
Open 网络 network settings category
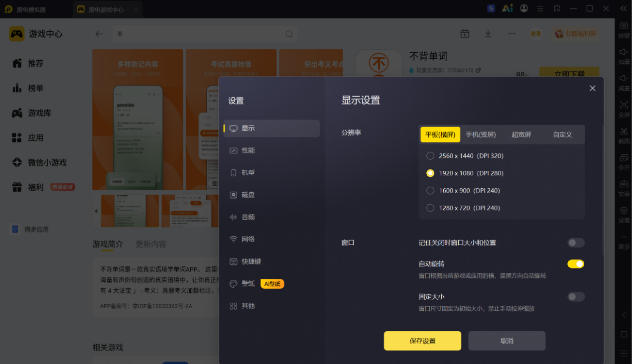pyautogui.click(x=271, y=239)
